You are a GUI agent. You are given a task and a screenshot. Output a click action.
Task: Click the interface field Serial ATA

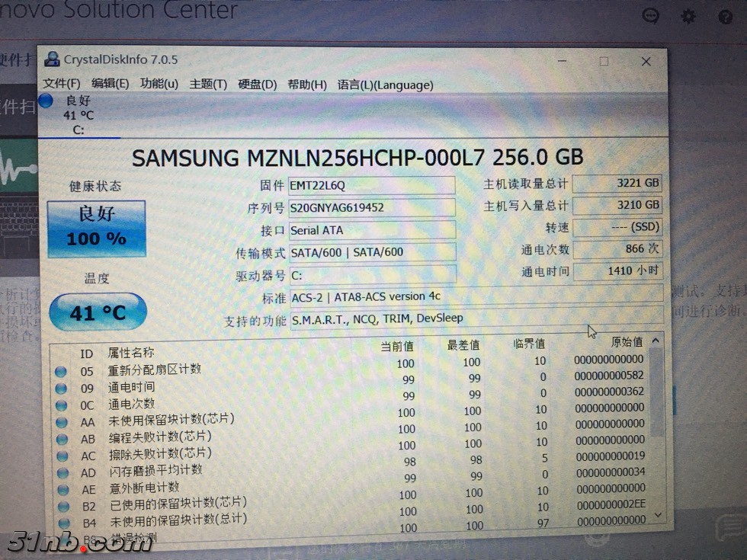click(x=372, y=230)
